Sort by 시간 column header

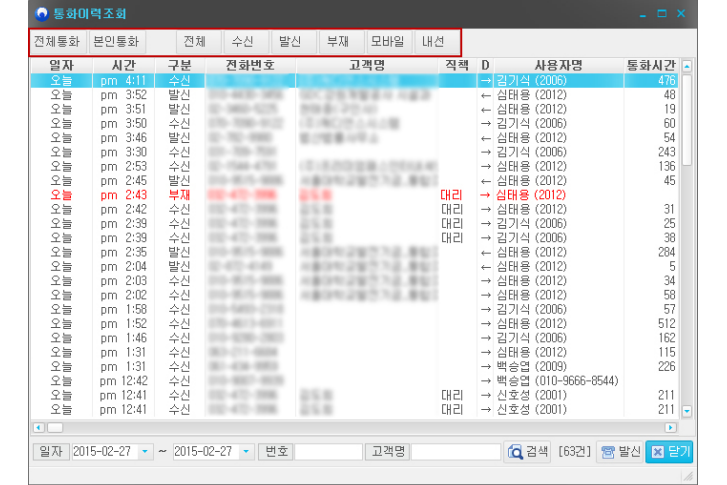point(124,65)
